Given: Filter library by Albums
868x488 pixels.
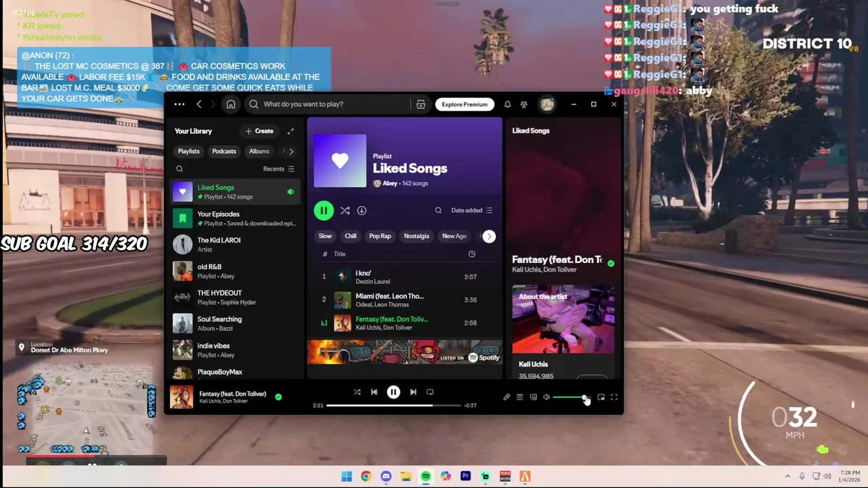Looking at the screenshot, I should tap(259, 152).
